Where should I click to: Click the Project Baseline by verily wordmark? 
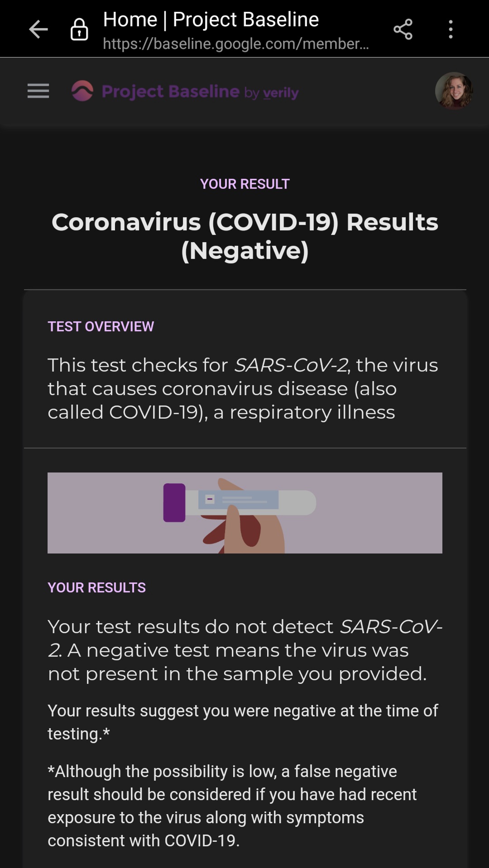click(x=200, y=92)
